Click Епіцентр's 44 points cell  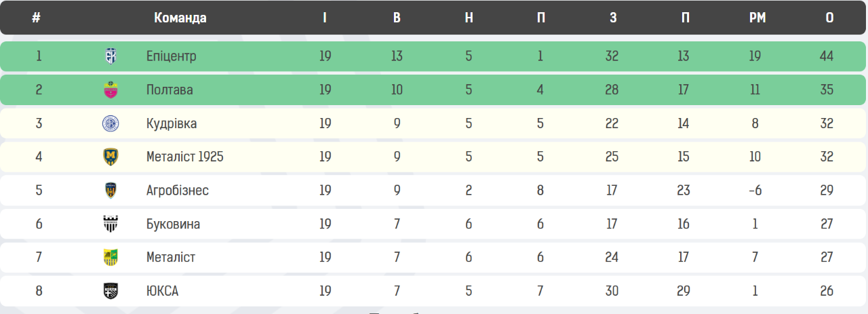tap(827, 56)
